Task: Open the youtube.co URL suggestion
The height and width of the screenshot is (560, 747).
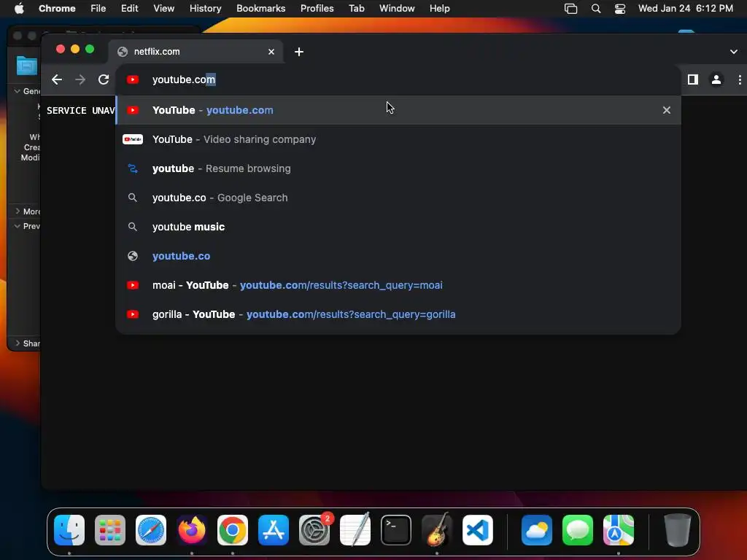Action: coord(398,256)
